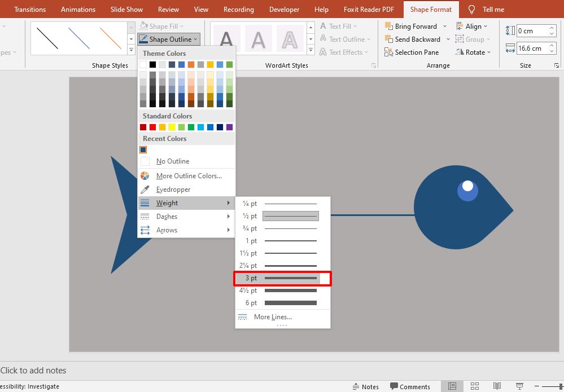
Task: Click the Send Backward icon
Action: pyautogui.click(x=388, y=39)
